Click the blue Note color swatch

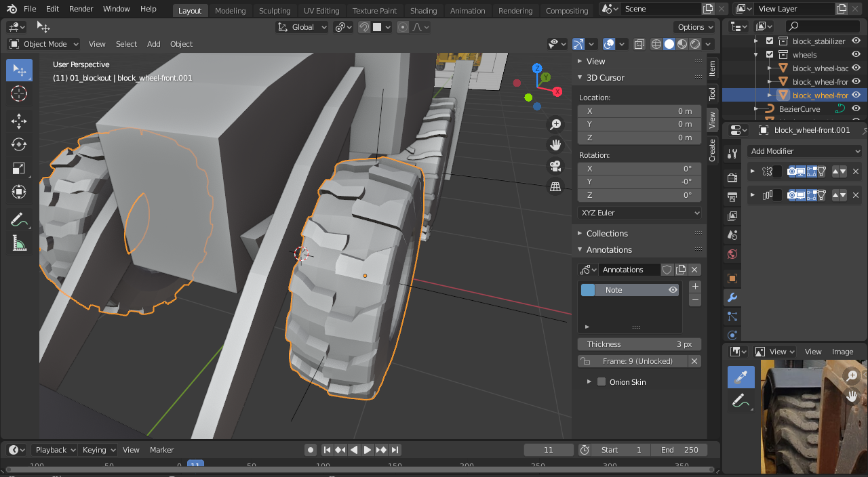(588, 290)
